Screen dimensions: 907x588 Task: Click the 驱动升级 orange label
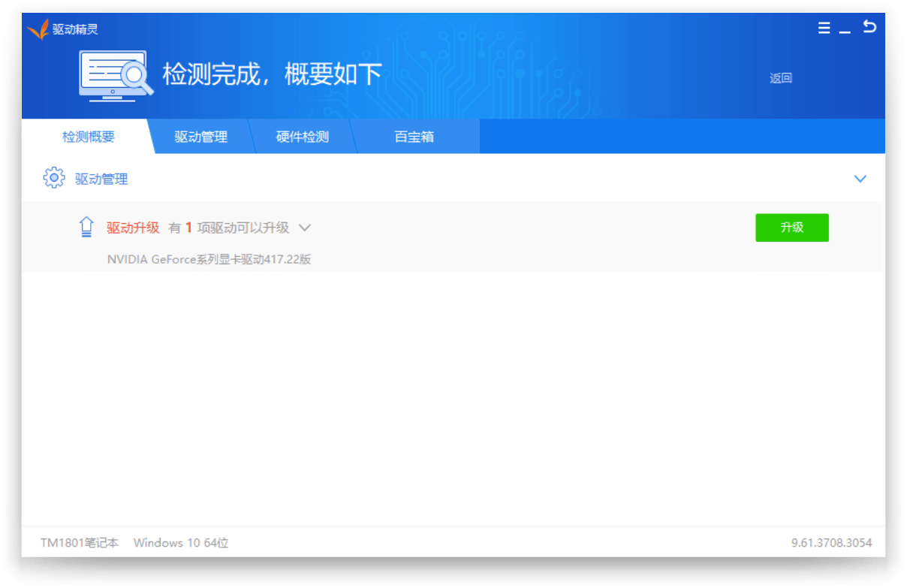[x=133, y=227]
